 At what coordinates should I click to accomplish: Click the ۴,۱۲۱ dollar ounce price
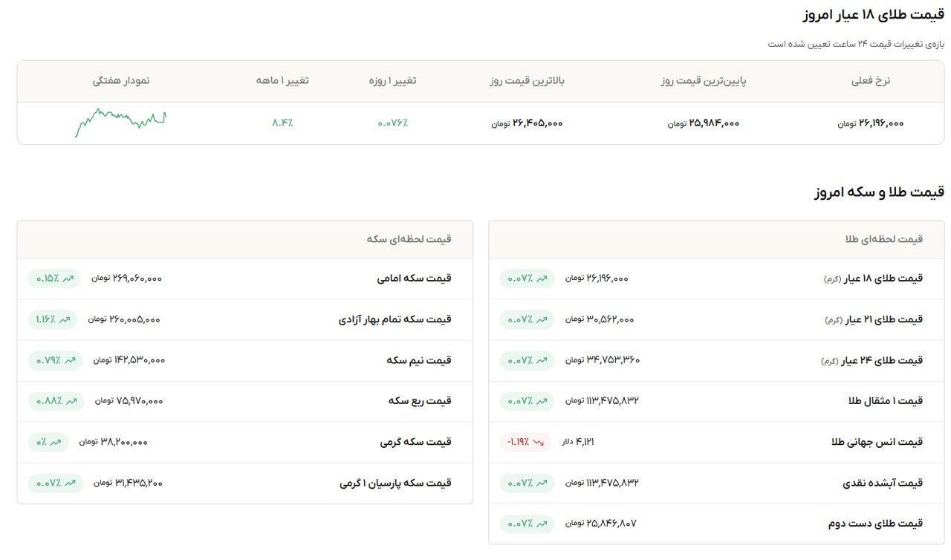click(x=585, y=442)
